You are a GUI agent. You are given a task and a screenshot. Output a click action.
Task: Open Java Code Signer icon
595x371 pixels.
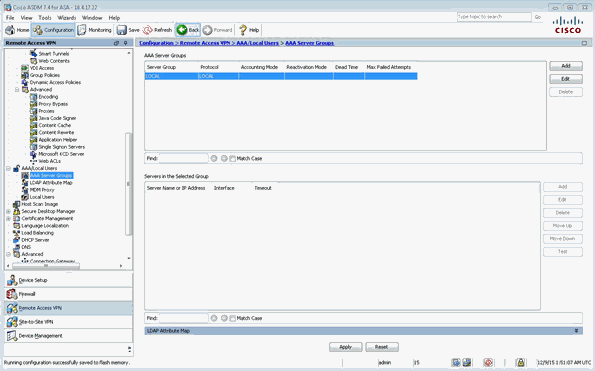point(34,118)
